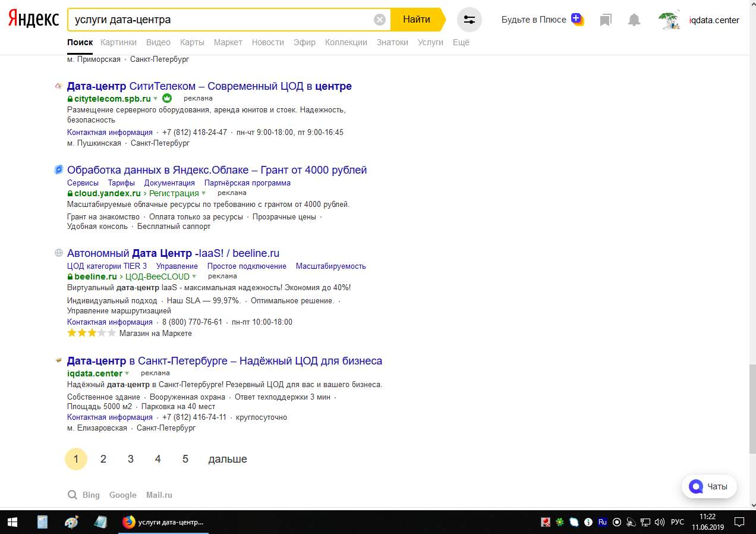Open Skype icon in system tray
Screen dimensions: 756x534
point(574,522)
